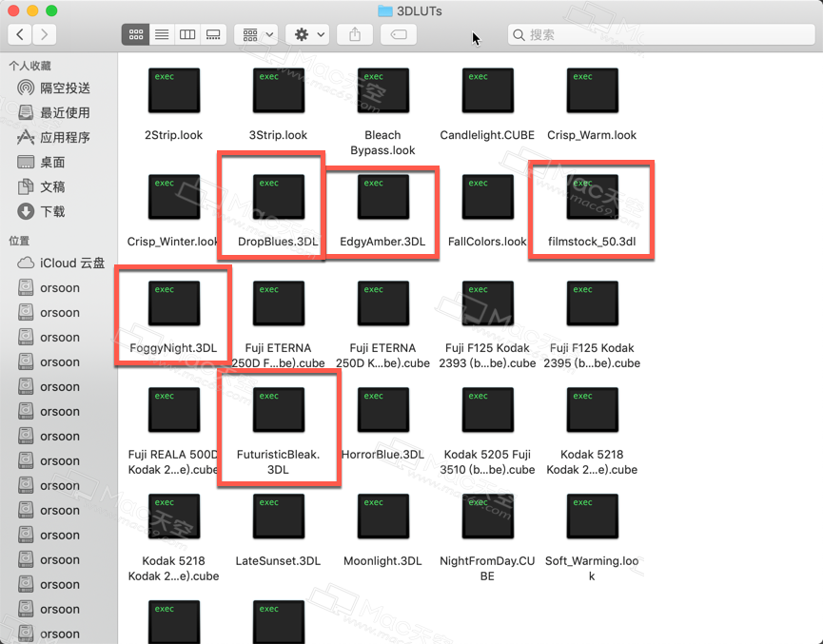The width and height of the screenshot is (823, 644).
Task: Select the DropBlues.3DL file icon
Action: pos(278,197)
